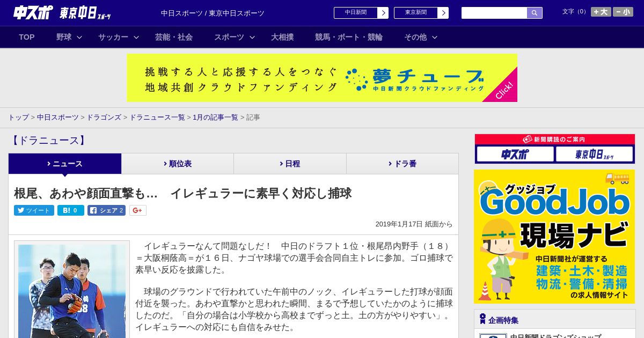Open the 競馬・ボート・競輪 menu item

349,37
